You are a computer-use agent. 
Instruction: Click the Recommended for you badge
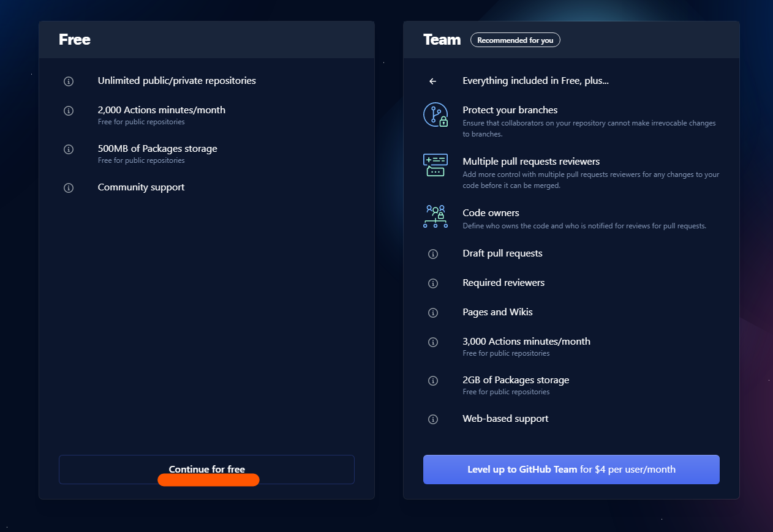coord(515,40)
